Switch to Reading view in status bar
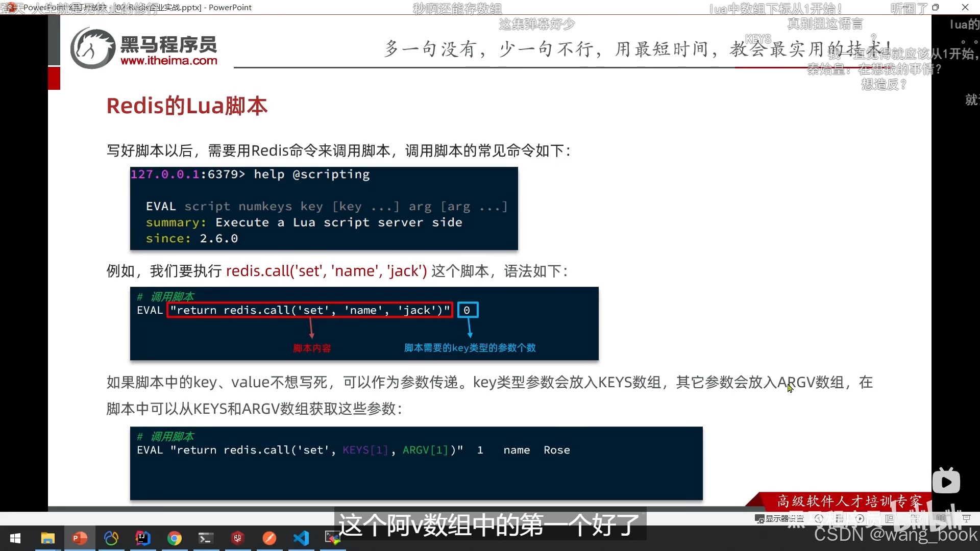The height and width of the screenshot is (551, 980). coord(941,518)
